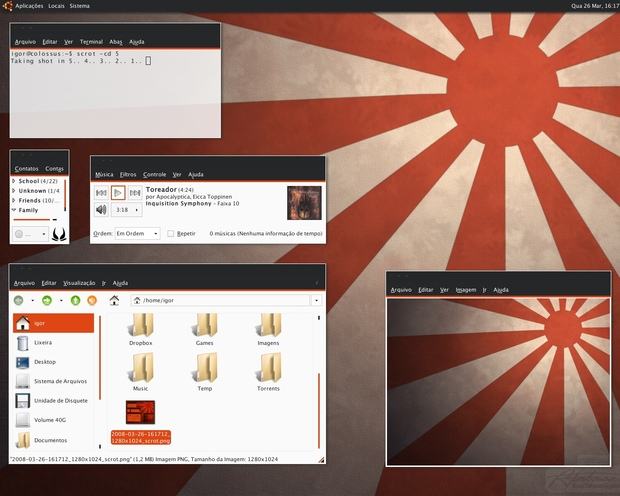
Task: Open the forward history dropdown arrow
Action: [61, 301]
